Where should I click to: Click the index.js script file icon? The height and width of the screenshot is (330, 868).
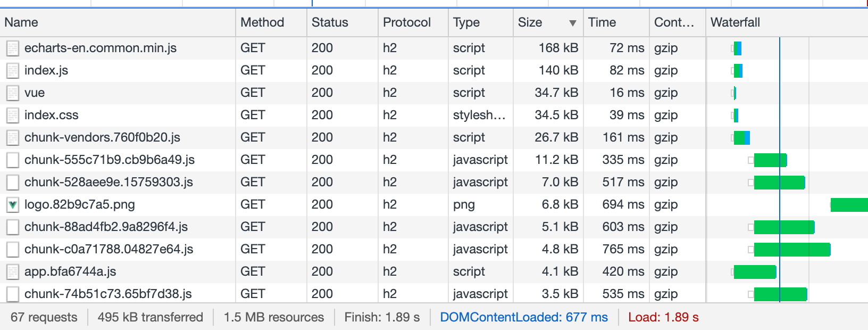[x=13, y=71]
